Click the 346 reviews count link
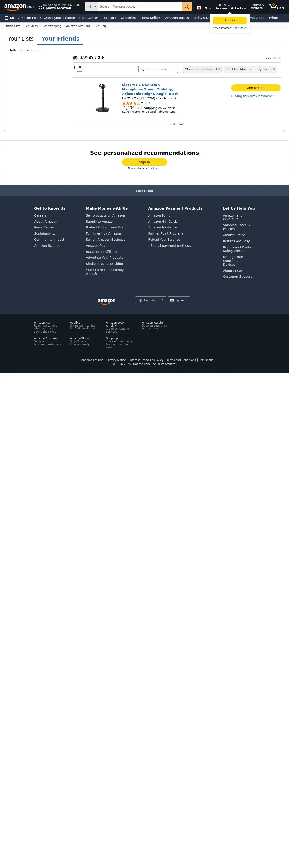 148,103
